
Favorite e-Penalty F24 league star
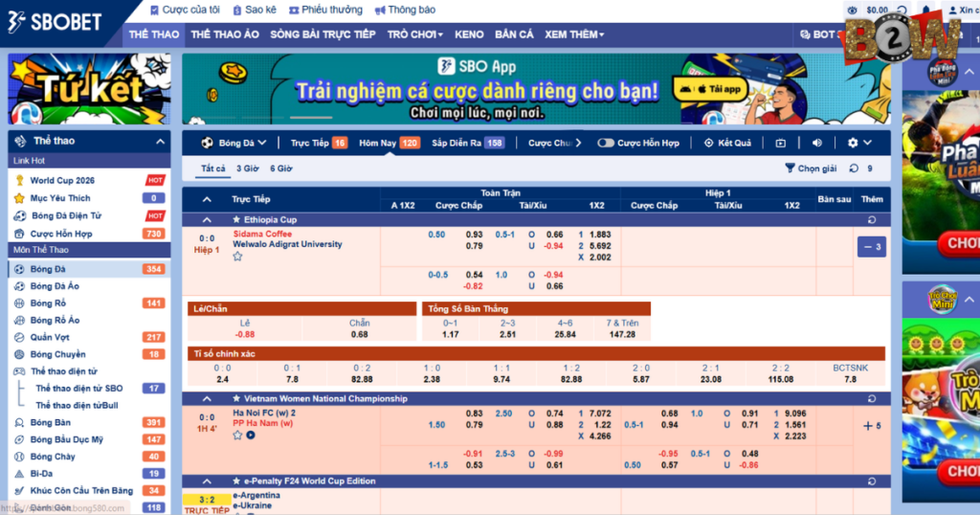236,481
